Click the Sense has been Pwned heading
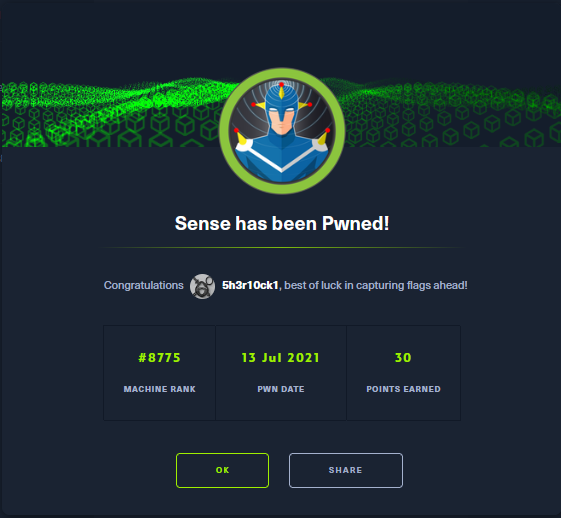The height and width of the screenshot is (518, 561). pos(282,223)
